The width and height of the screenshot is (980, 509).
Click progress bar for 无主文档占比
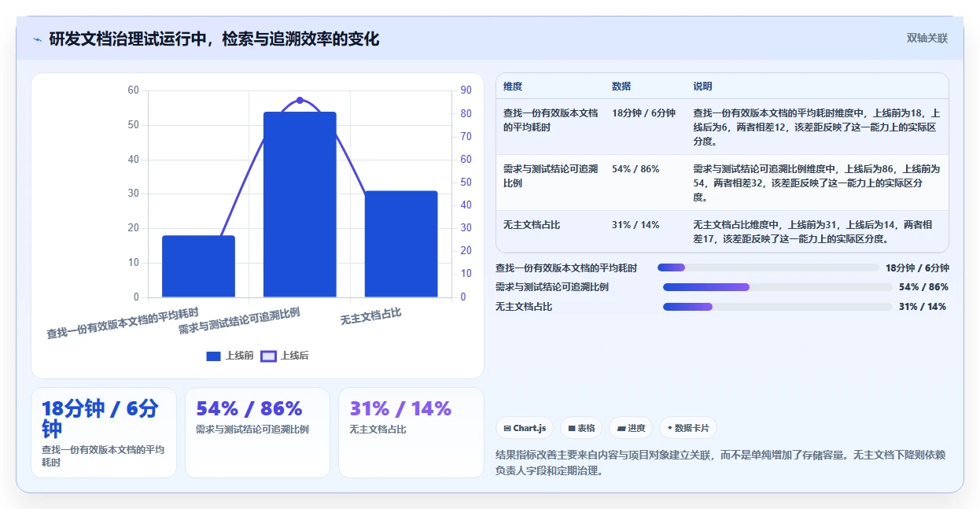(x=778, y=307)
